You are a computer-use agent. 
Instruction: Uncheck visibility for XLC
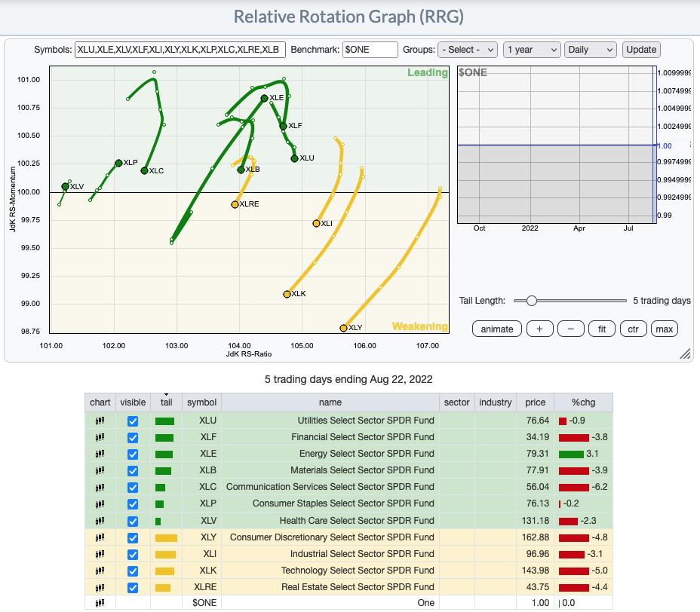click(133, 488)
